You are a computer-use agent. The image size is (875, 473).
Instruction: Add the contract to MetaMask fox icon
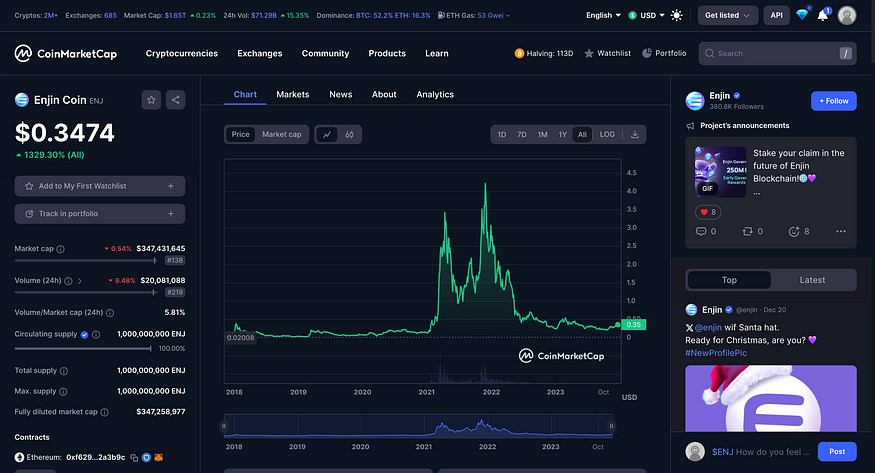[x=158, y=457]
